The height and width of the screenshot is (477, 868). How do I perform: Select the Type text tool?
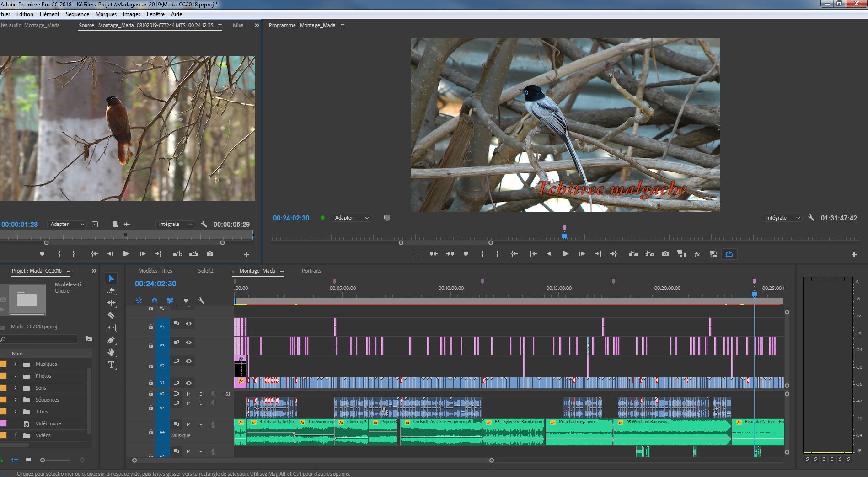[x=111, y=364]
